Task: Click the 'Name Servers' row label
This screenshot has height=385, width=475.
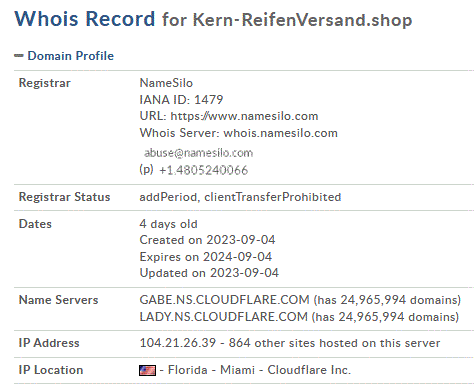Action: [x=58, y=300]
